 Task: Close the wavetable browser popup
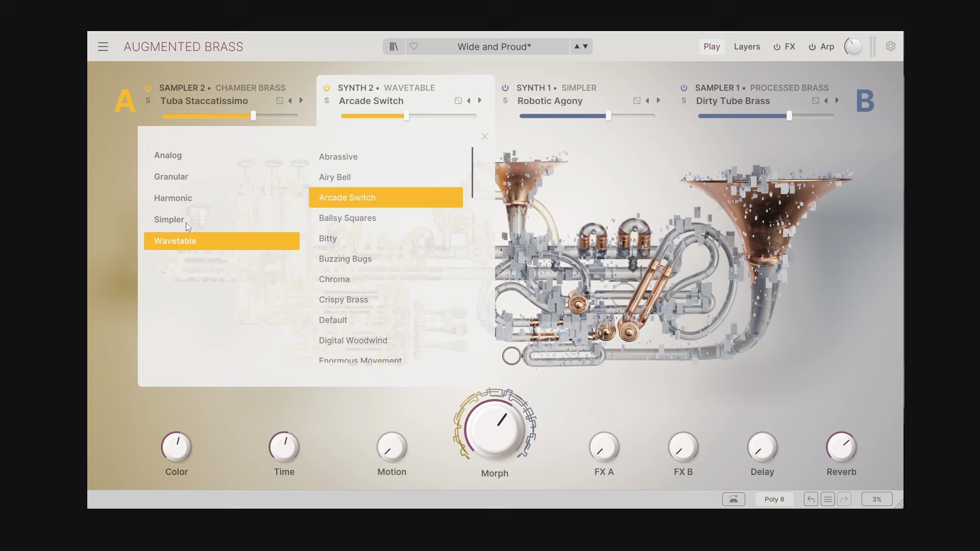[x=484, y=136]
